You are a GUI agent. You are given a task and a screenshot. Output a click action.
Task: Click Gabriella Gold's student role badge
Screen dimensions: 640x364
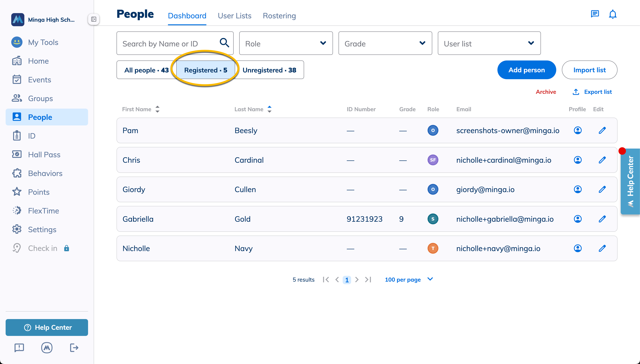433,219
